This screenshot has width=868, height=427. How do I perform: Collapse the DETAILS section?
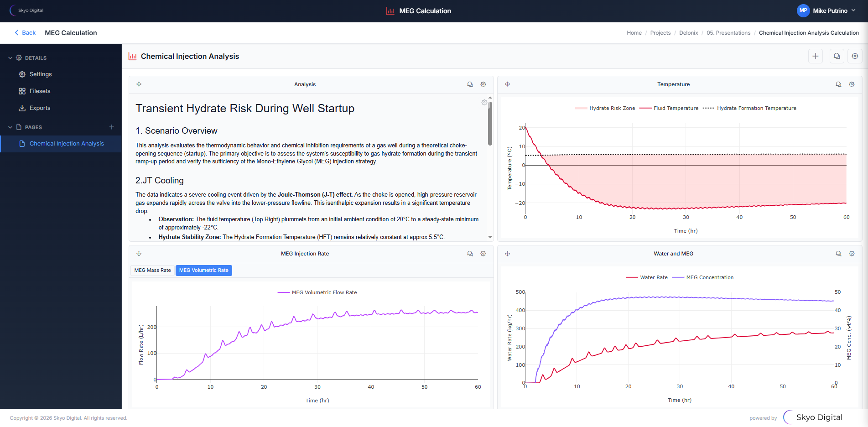pyautogui.click(x=10, y=57)
